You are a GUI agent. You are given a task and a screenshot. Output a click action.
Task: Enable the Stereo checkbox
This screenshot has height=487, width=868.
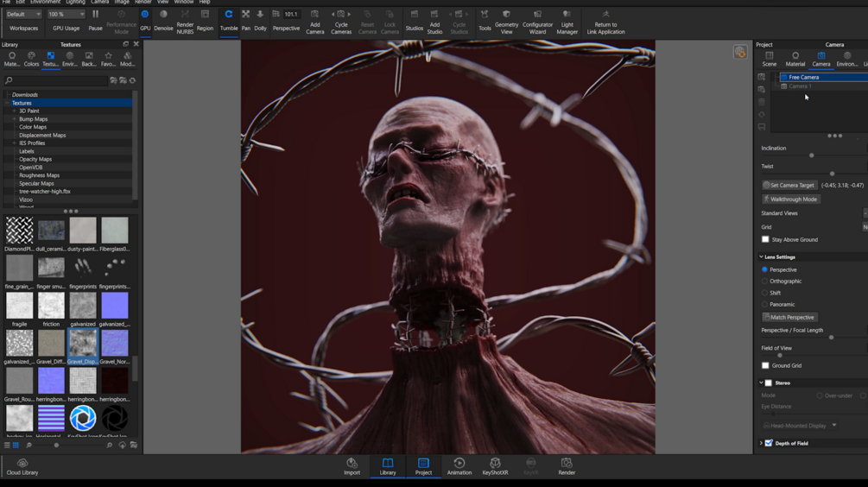(x=769, y=383)
